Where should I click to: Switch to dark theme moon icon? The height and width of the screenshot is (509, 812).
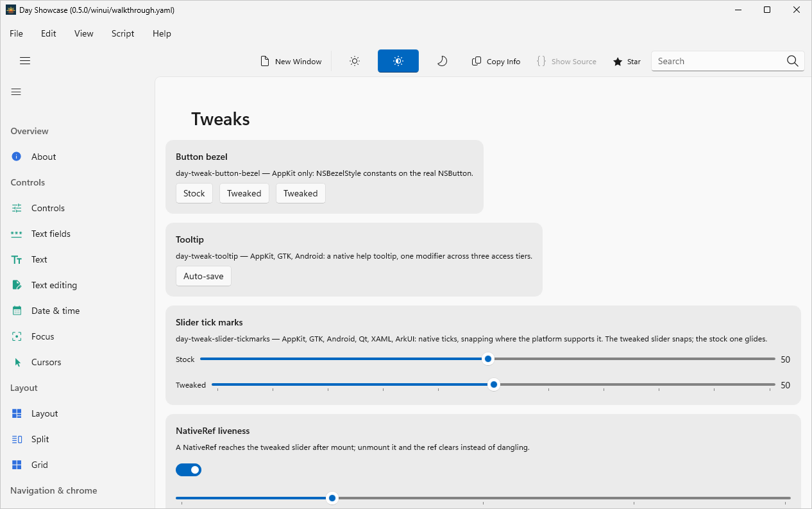[x=442, y=61]
